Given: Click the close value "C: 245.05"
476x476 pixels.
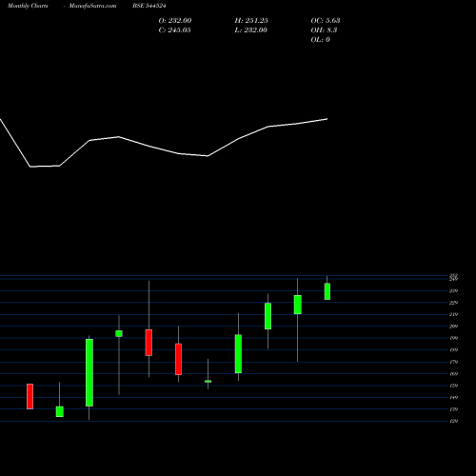Looking at the screenshot, I should pos(175,30).
